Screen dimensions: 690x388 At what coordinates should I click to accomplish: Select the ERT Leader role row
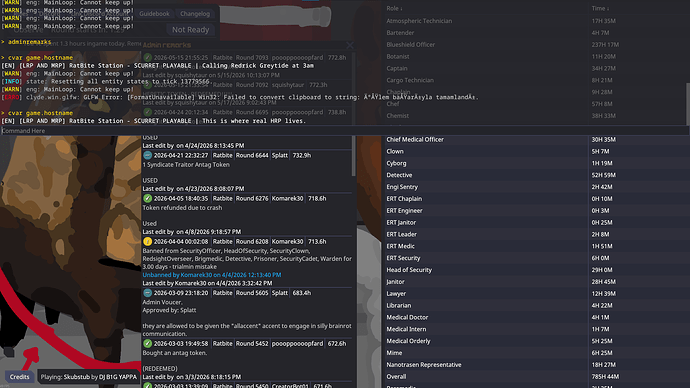[536, 234]
